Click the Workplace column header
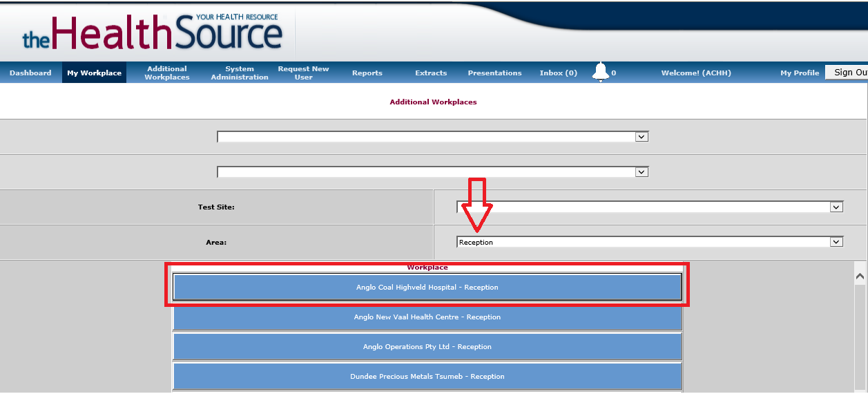 tap(427, 268)
